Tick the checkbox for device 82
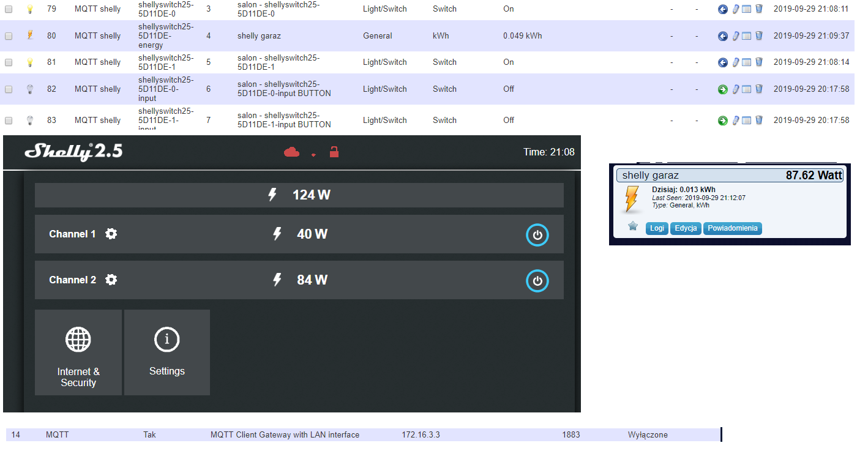868x462 pixels. 9,89
